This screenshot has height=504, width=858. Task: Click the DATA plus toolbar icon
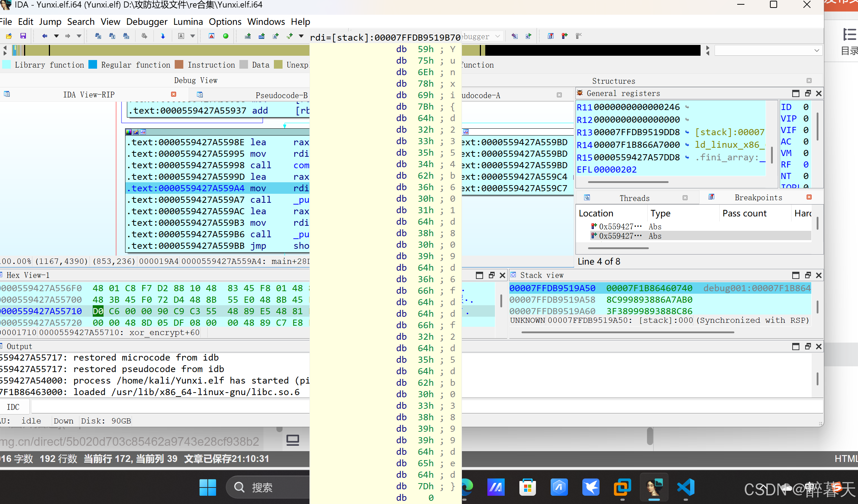(262, 36)
